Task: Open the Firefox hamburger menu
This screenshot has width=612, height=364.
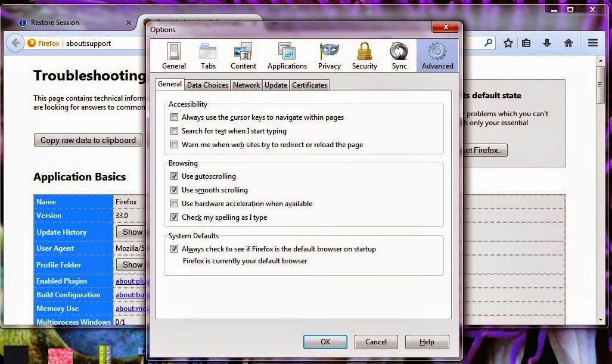Action: 593,42
